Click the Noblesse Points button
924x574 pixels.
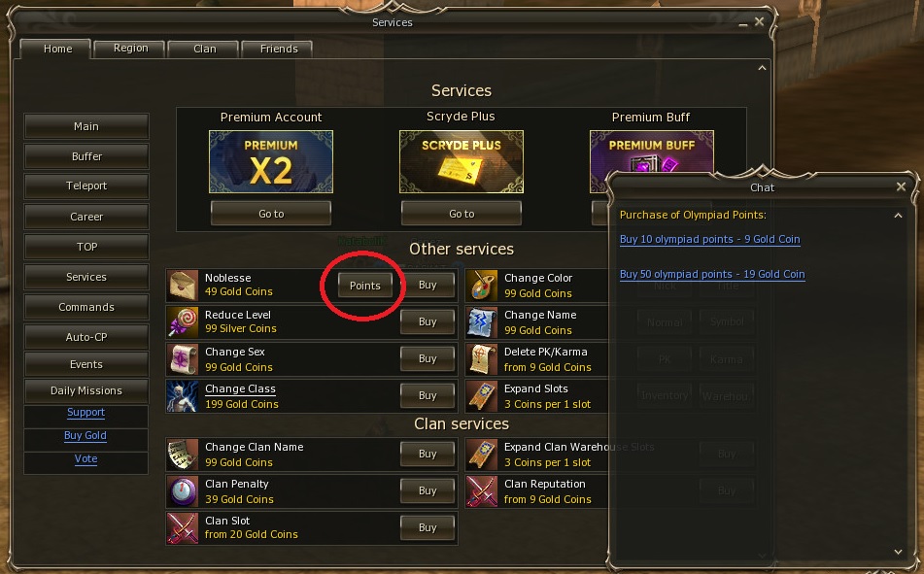[364, 286]
